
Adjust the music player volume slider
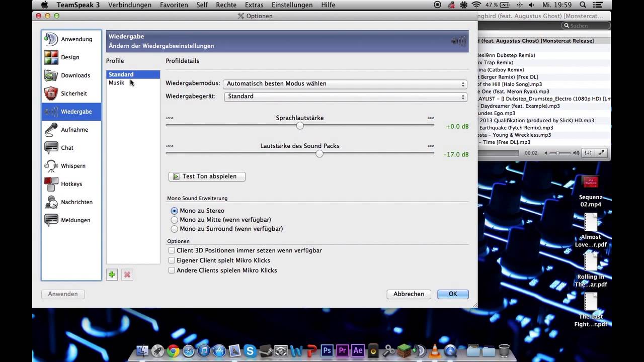tap(558, 153)
